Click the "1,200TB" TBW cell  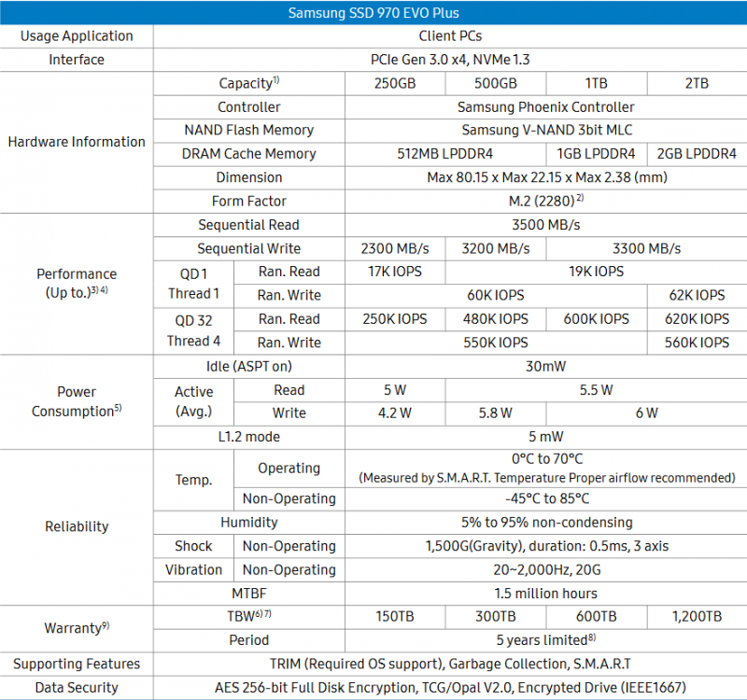click(697, 616)
